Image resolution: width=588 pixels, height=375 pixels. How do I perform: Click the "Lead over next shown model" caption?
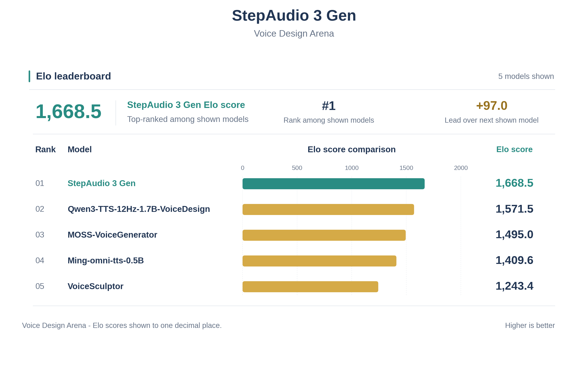pyautogui.click(x=492, y=120)
